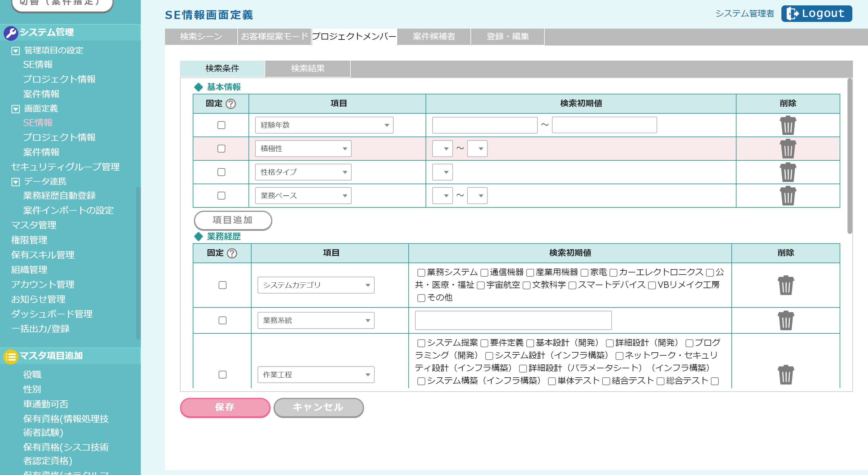Check the 業務システム checkbox

coord(421,272)
